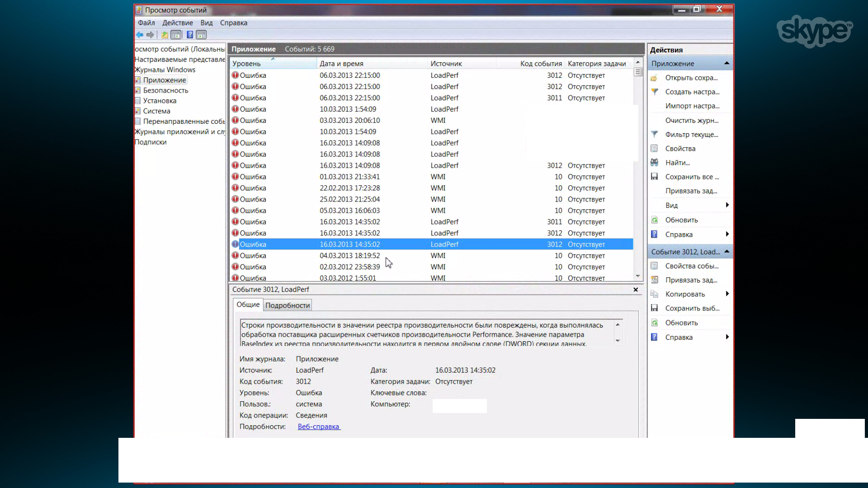Open the Файл menu
868x488 pixels.
click(x=146, y=23)
